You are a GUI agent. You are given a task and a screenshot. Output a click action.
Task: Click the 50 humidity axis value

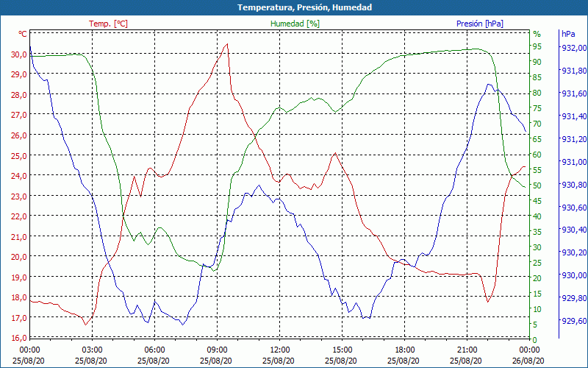pos(537,185)
